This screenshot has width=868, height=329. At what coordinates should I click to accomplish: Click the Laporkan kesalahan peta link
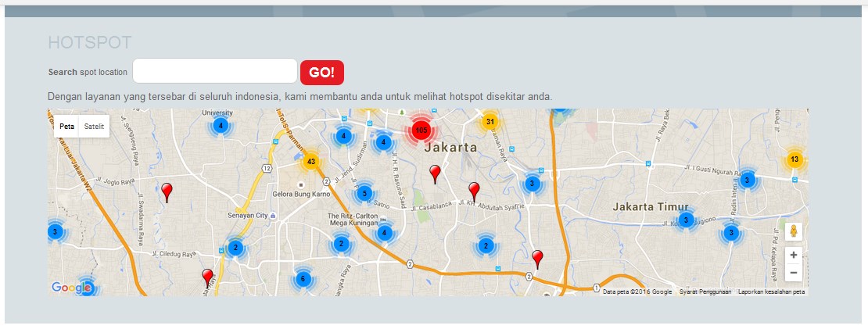click(771, 291)
